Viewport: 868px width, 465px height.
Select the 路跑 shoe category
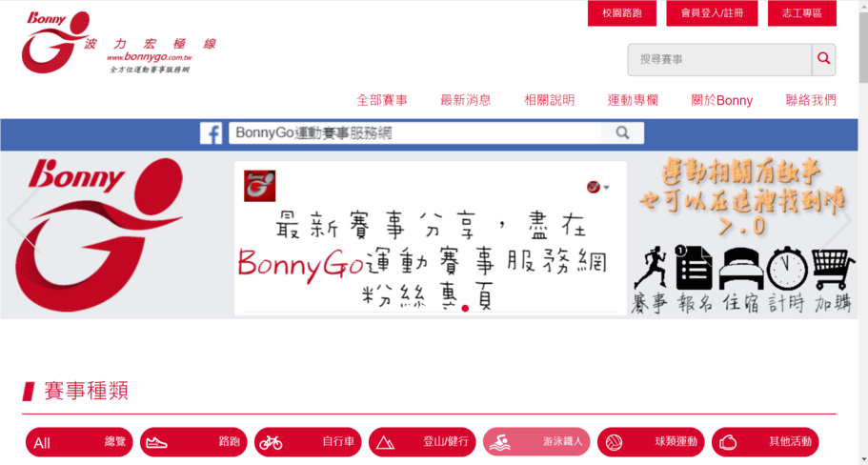[193, 442]
